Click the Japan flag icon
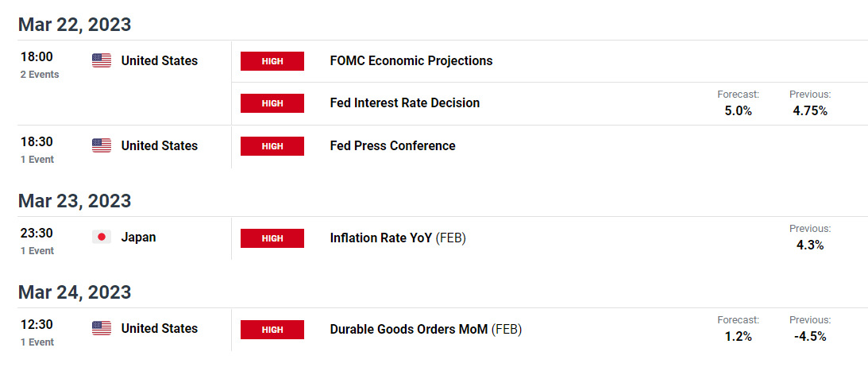The width and height of the screenshot is (868, 371). pyautogui.click(x=102, y=237)
